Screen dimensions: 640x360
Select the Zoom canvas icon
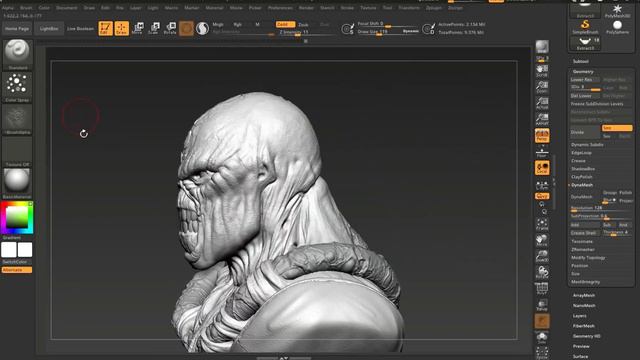(x=542, y=87)
